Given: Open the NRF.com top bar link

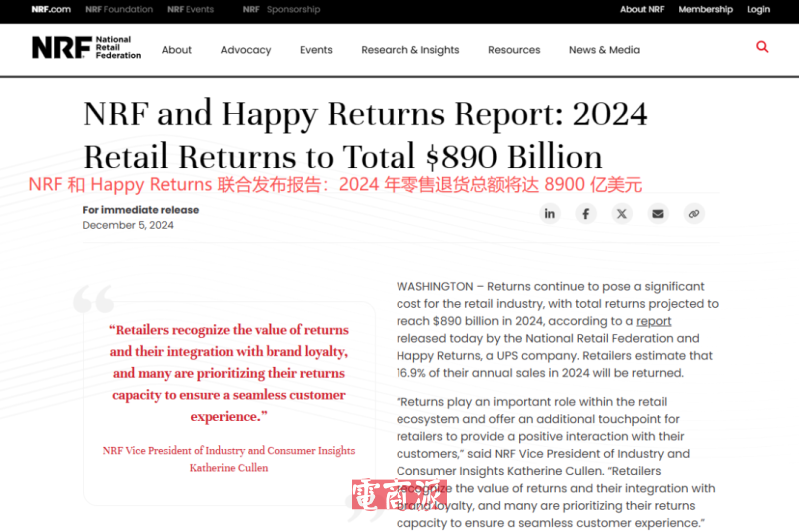Looking at the screenshot, I should click(51, 9).
